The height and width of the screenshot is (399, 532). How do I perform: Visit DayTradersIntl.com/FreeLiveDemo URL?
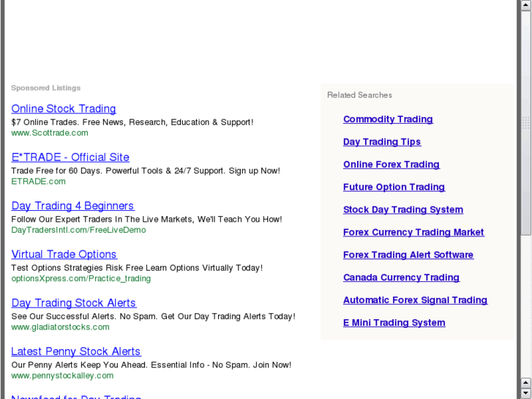pyautogui.click(x=78, y=230)
